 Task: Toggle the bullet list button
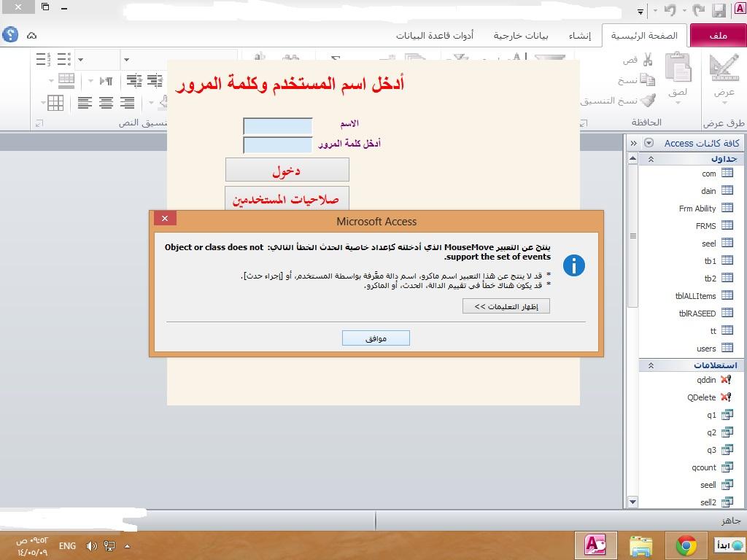[x=64, y=59]
